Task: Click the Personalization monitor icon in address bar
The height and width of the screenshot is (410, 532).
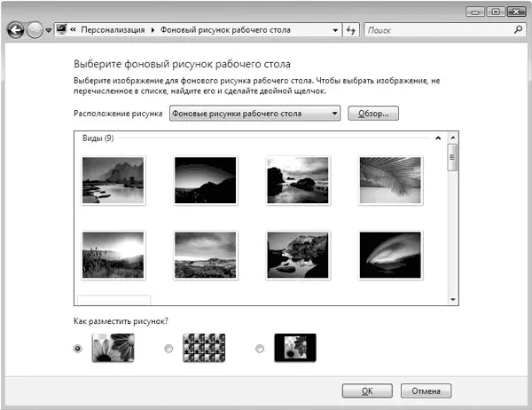Action: point(61,29)
